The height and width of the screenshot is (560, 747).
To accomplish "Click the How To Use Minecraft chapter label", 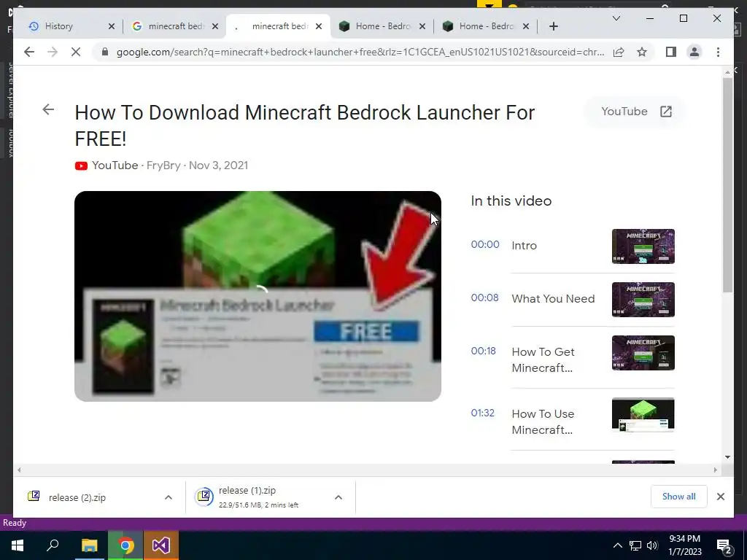I will [x=543, y=422].
